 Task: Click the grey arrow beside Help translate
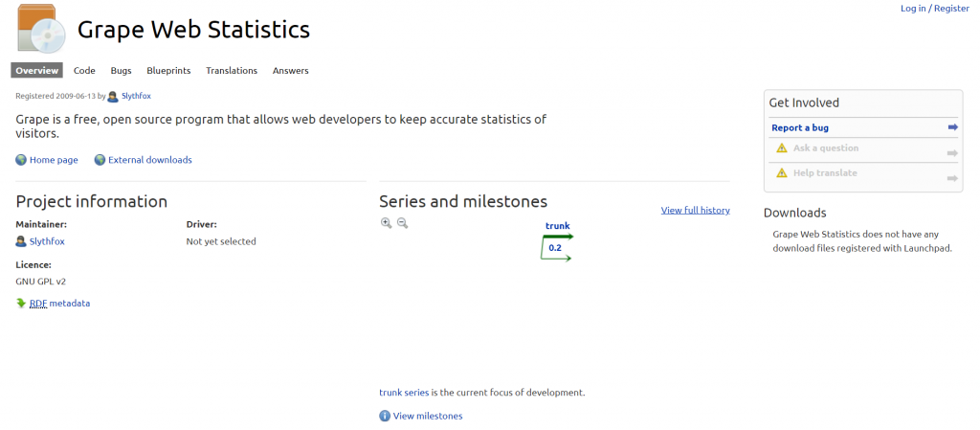(952, 179)
